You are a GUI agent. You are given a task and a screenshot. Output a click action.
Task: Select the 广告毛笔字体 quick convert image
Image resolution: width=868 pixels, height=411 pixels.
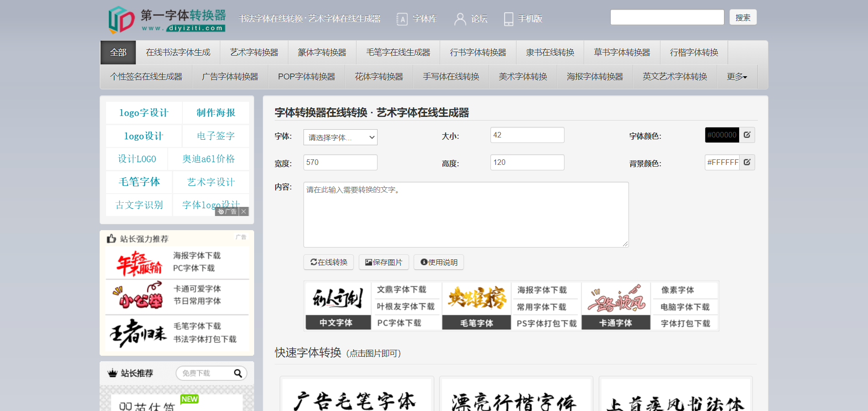point(356,395)
